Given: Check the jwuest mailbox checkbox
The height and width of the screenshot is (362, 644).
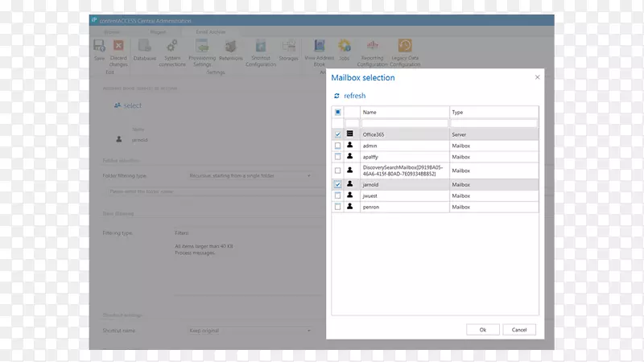Looking at the screenshot, I should 337,195.
